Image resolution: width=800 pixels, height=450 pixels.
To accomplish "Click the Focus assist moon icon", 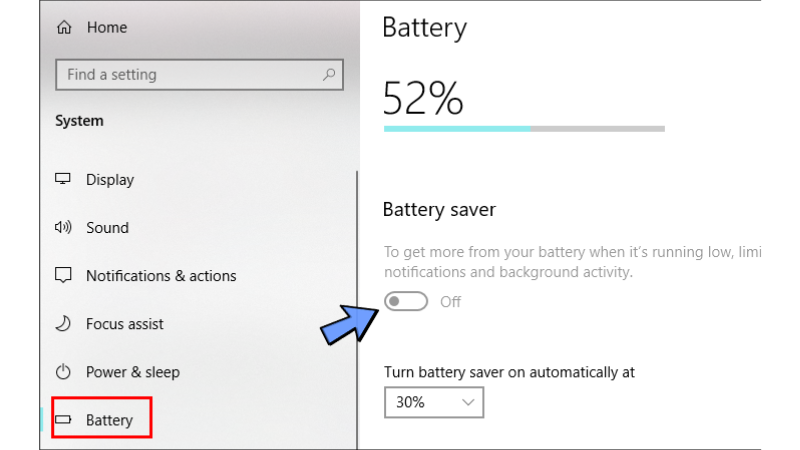I will 64,324.
